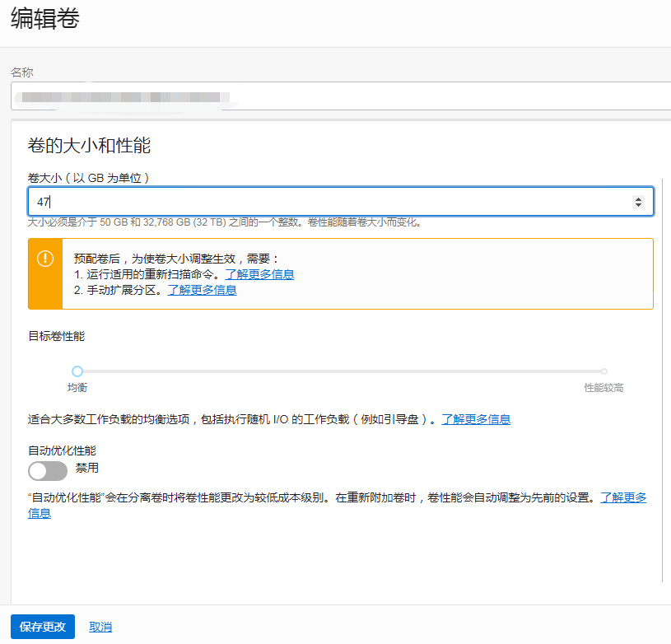Click the 编辑卷 page title
Image resolution: width=671 pixels, height=644 pixels.
coord(45,19)
